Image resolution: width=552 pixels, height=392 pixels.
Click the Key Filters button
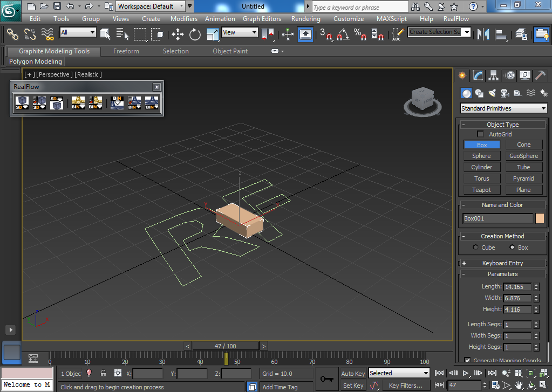pos(406,386)
